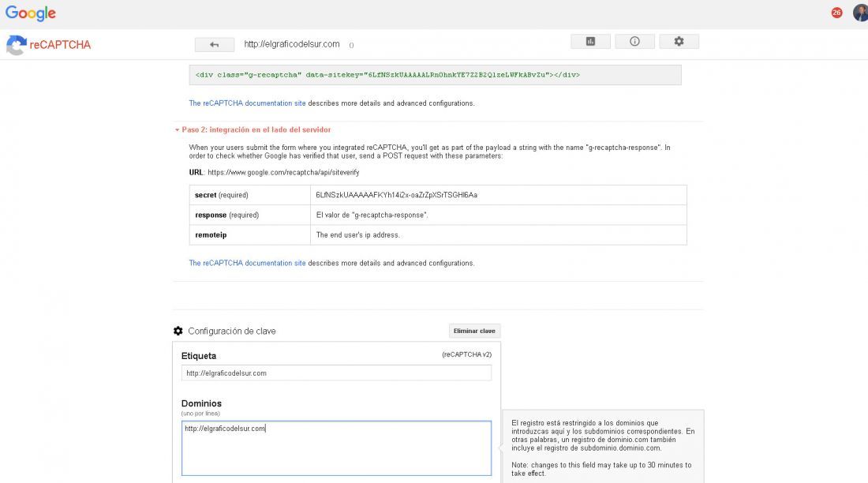
Task: Click the Eliminar clave button
Action: click(x=474, y=331)
